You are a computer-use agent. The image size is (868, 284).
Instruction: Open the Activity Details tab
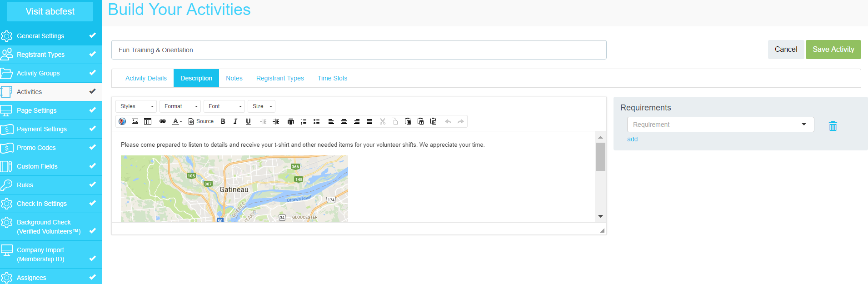click(146, 78)
